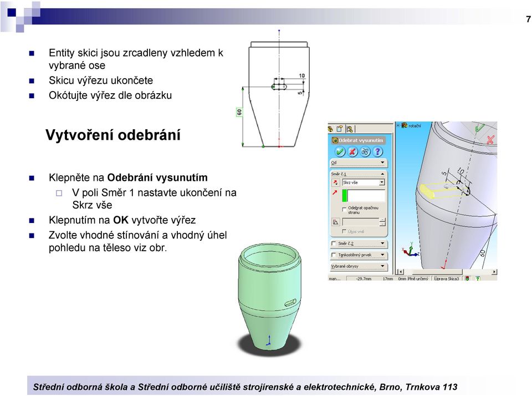Cancel with the viewport corner red X
The width and height of the screenshot is (532, 396).
(490, 140)
